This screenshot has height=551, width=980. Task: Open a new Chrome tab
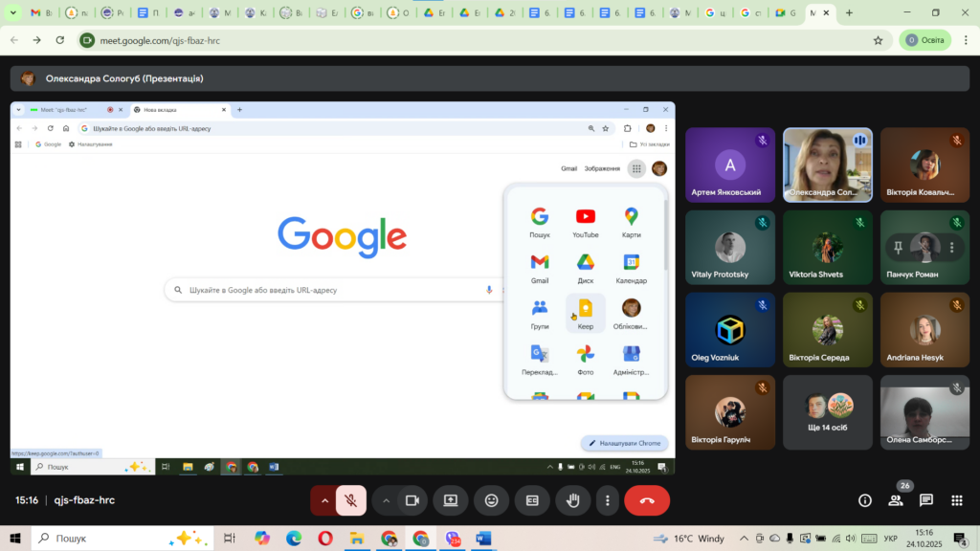849,13
